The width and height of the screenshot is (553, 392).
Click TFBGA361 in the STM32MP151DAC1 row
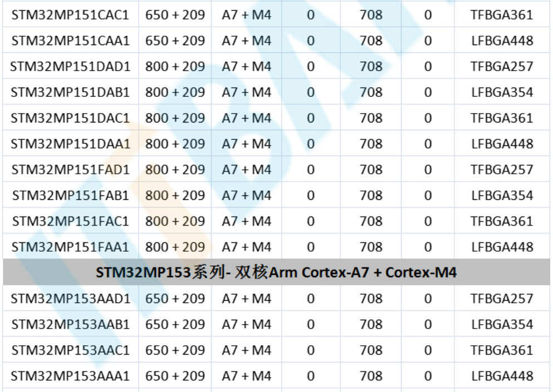[502, 117]
